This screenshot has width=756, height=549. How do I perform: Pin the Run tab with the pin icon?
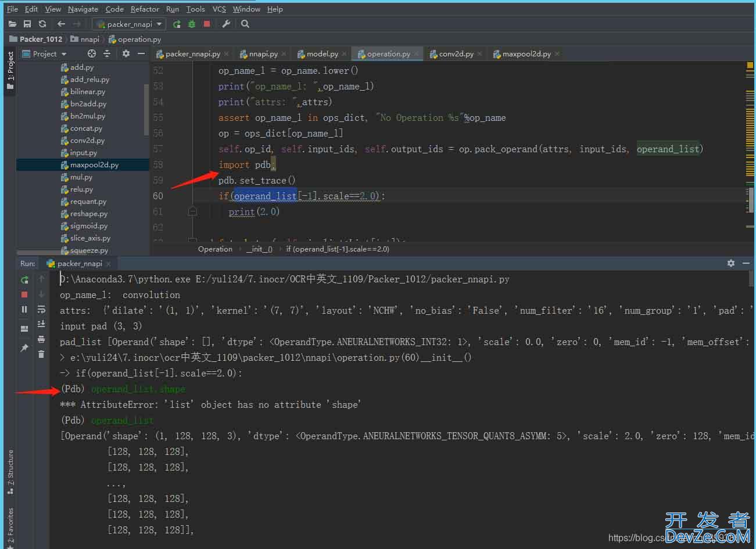tap(24, 348)
